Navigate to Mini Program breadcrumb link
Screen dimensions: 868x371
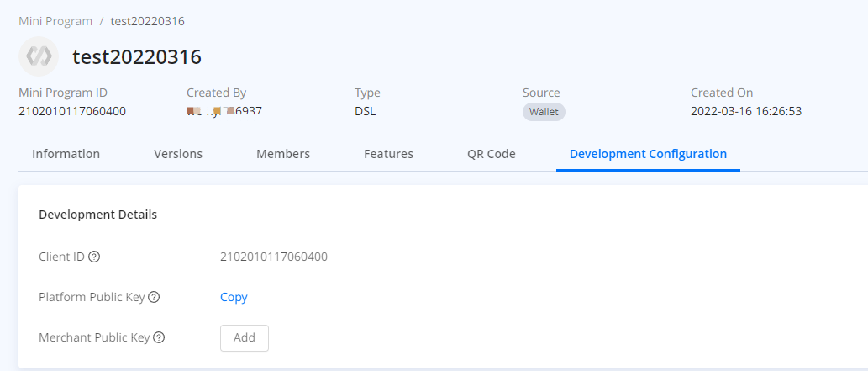(54, 20)
